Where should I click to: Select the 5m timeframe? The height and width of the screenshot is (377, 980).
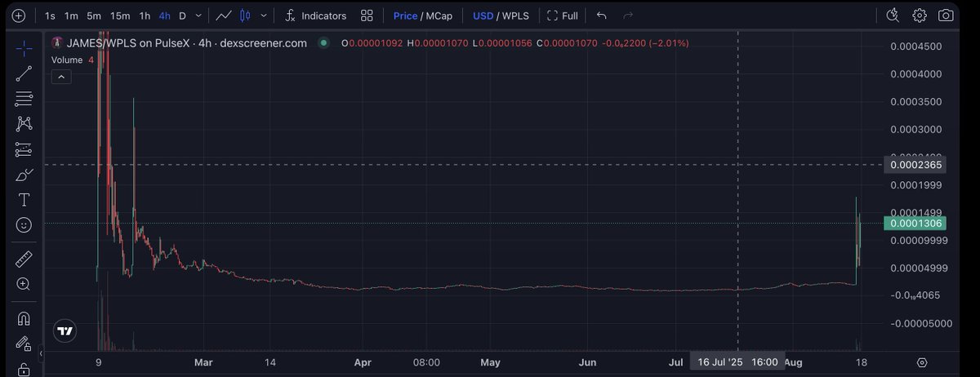click(95, 16)
